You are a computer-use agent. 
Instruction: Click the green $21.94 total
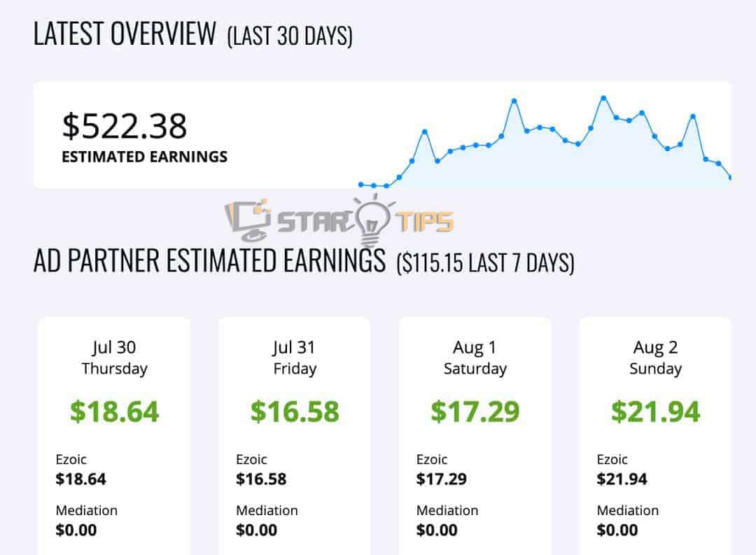coord(655,412)
